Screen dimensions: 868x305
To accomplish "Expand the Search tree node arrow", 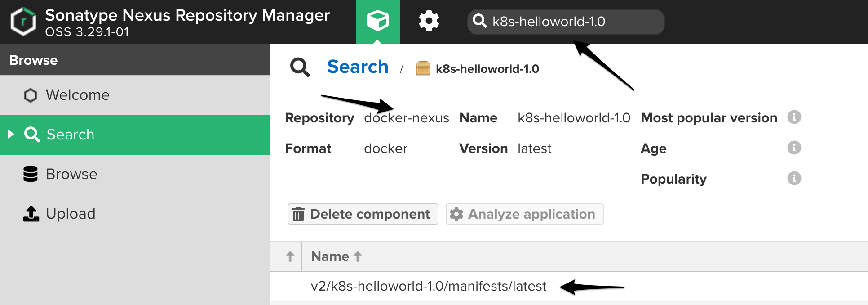I will pyautogui.click(x=11, y=135).
